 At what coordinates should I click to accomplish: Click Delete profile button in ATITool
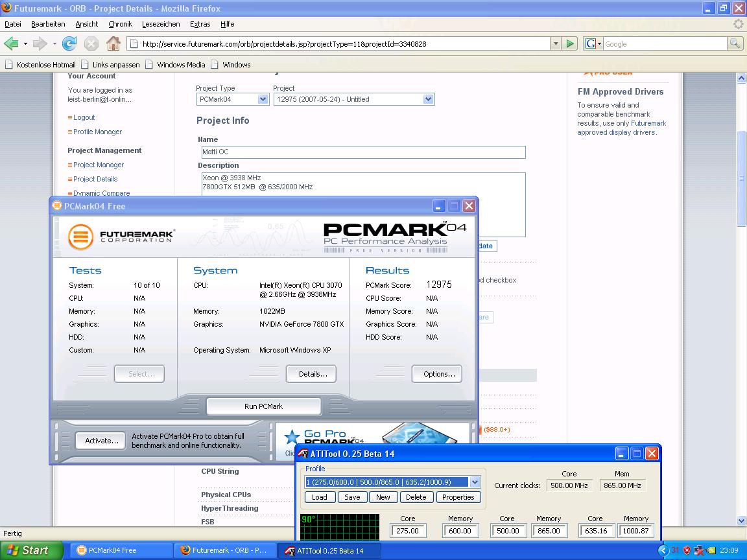tap(416, 497)
